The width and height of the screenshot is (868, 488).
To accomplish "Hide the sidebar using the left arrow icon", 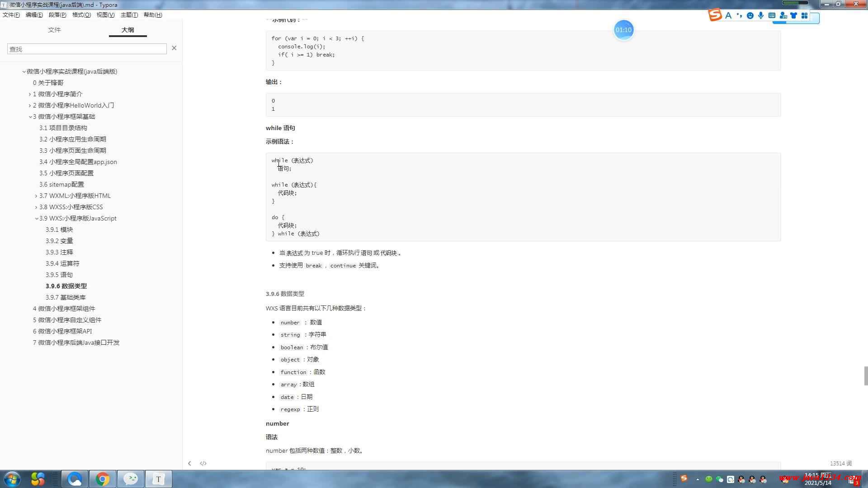I will 189,463.
